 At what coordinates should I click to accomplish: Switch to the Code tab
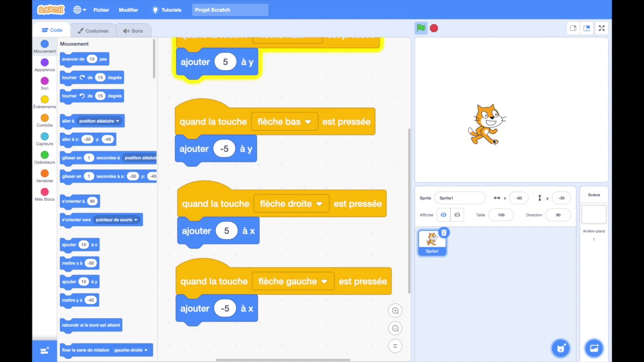pos(52,30)
